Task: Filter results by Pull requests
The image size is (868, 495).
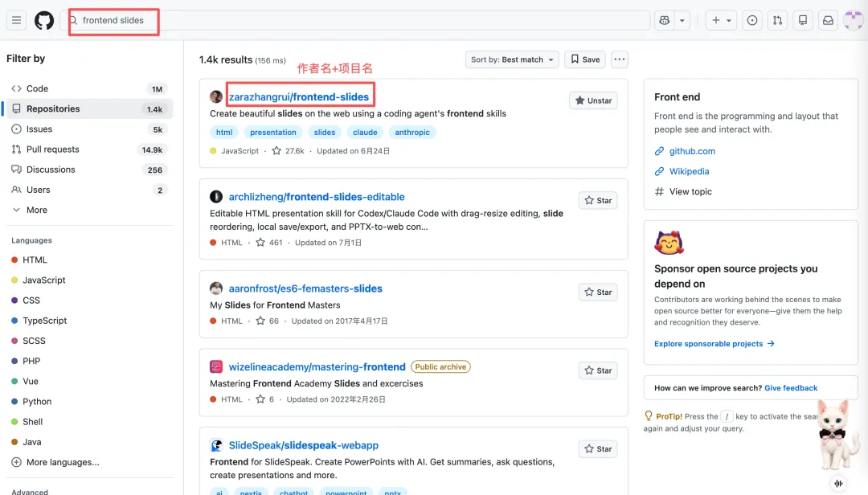Action: 89,149
